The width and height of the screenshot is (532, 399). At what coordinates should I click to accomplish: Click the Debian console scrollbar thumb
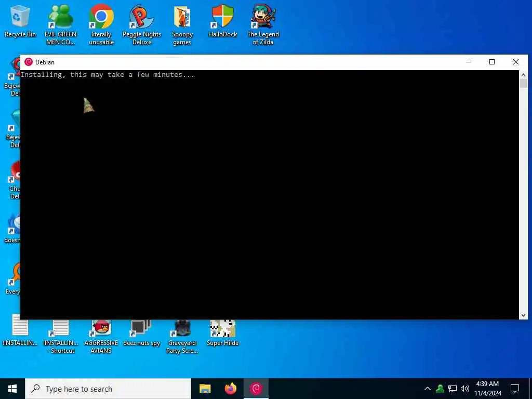pos(523,84)
